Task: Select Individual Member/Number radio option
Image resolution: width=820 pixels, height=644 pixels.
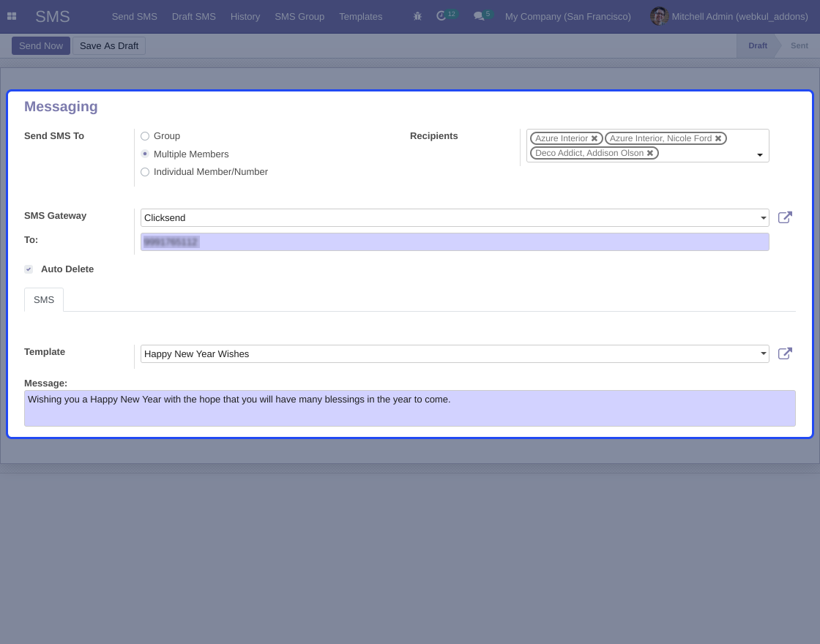Action: 145,172
